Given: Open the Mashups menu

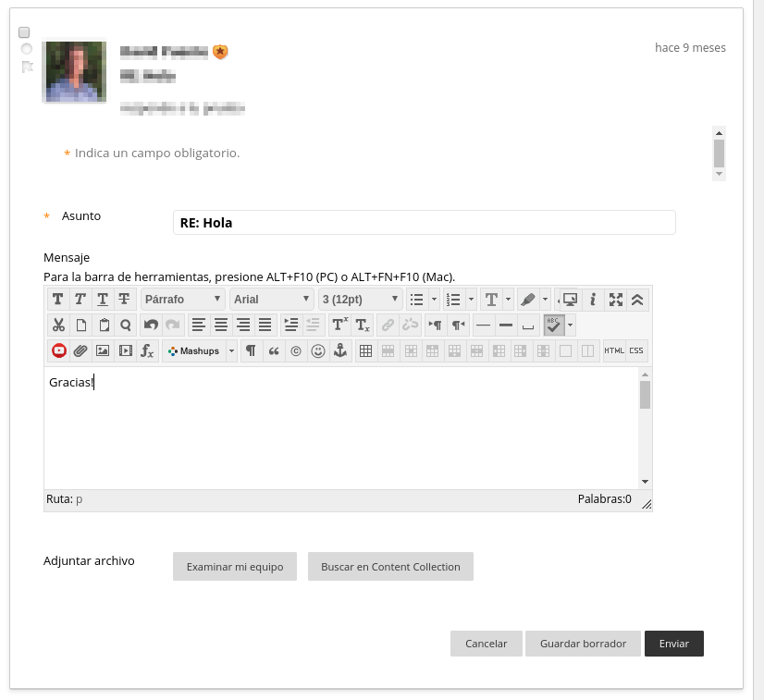Looking at the screenshot, I should tap(199, 351).
